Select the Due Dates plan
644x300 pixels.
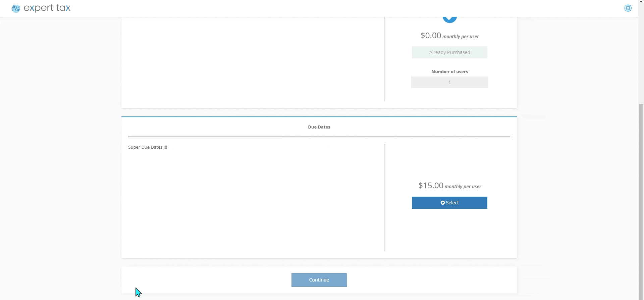449,203
